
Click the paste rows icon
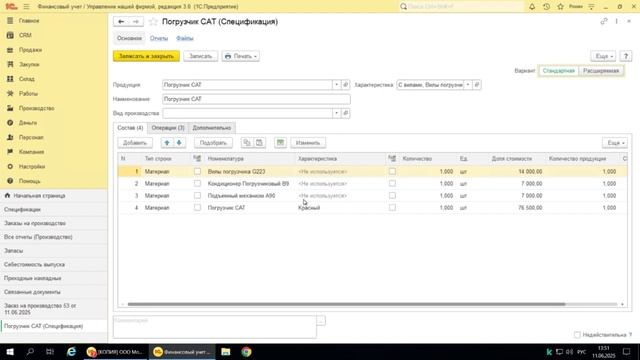click(x=259, y=142)
